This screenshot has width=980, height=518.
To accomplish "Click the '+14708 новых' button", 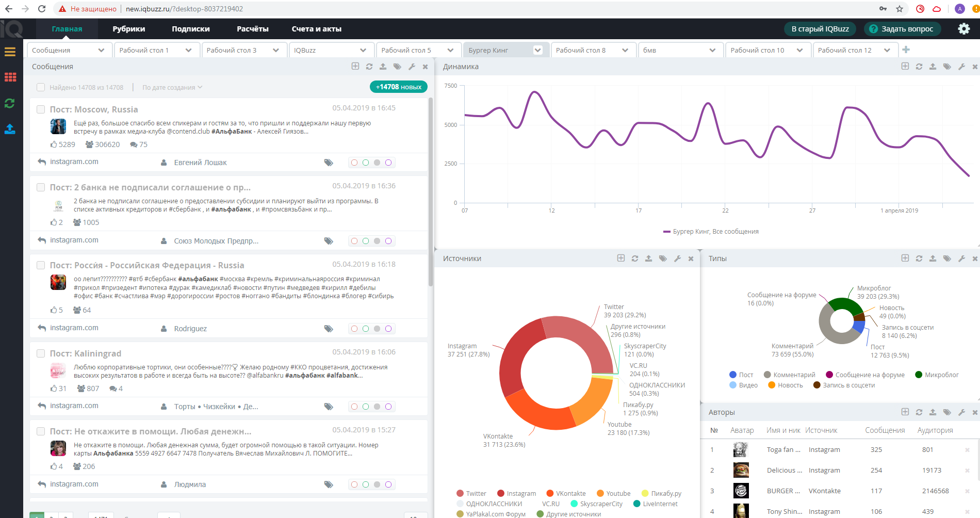I will pyautogui.click(x=399, y=87).
